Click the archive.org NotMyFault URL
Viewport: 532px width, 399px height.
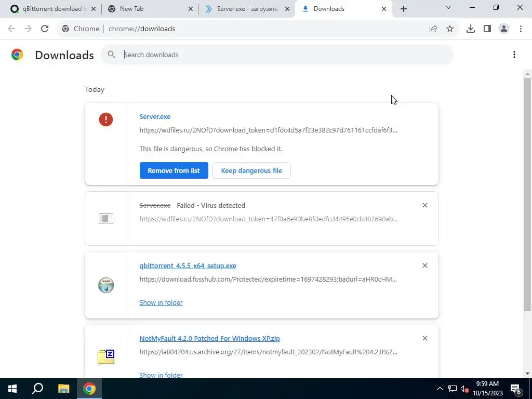[x=268, y=352]
